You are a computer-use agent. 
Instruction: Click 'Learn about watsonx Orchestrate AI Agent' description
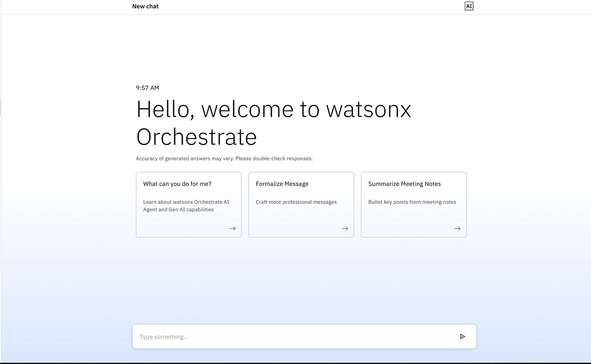coord(186,206)
